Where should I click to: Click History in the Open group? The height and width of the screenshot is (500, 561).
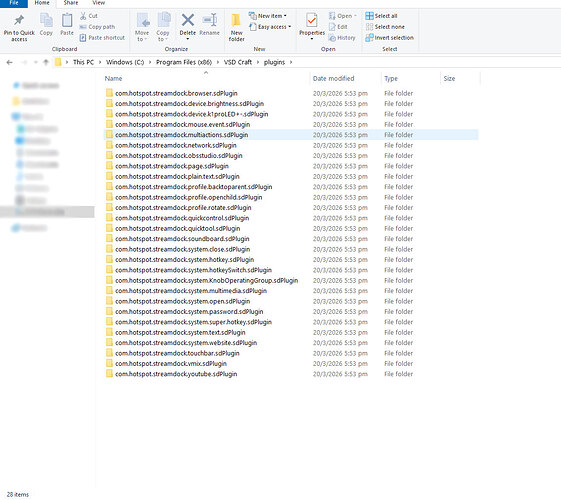(342, 38)
